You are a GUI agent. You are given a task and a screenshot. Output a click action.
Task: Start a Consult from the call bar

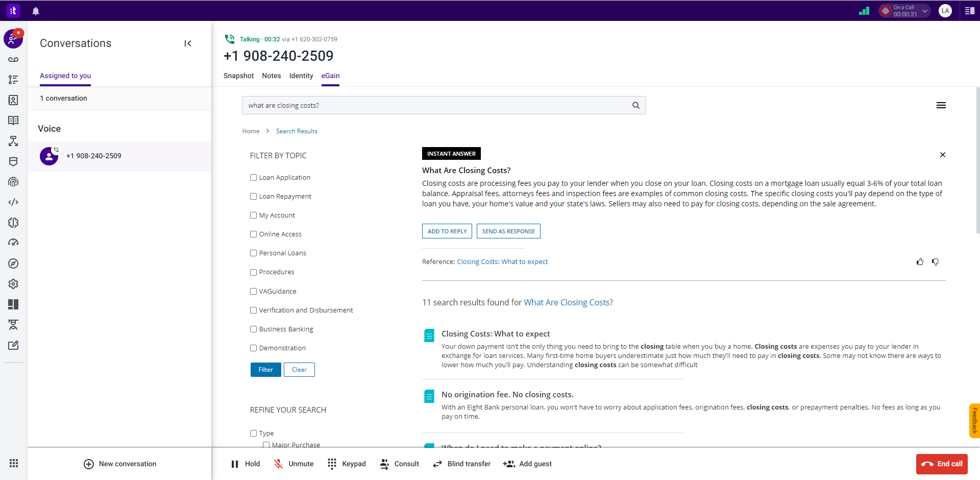[399, 464]
